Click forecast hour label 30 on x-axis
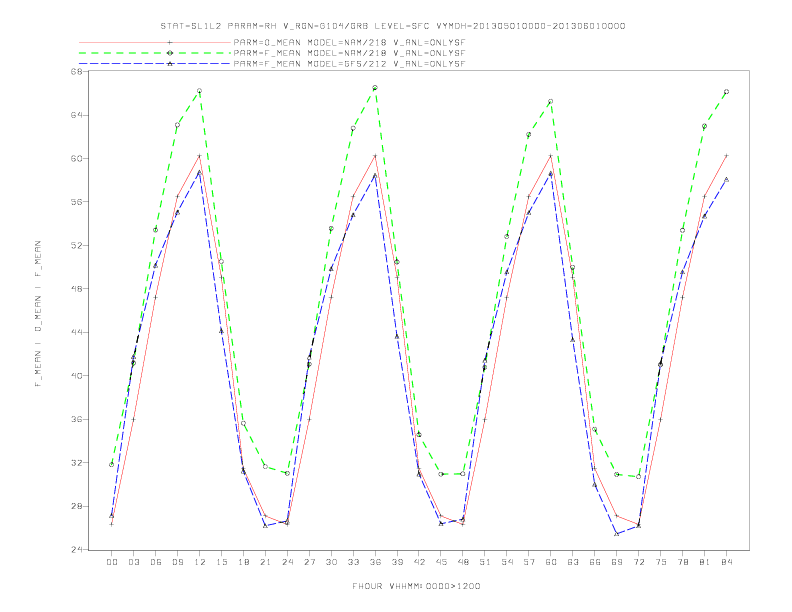Screen dimensions: 792x612 point(331,562)
